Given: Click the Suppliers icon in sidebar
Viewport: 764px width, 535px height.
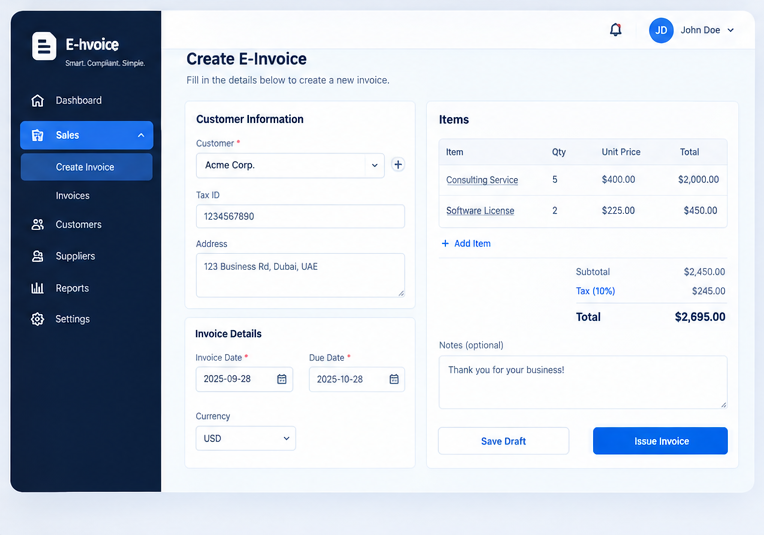Looking at the screenshot, I should 38,256.
